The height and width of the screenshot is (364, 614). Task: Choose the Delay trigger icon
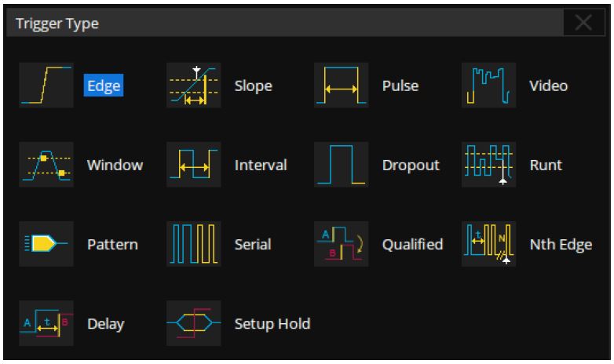pos(46,323)
